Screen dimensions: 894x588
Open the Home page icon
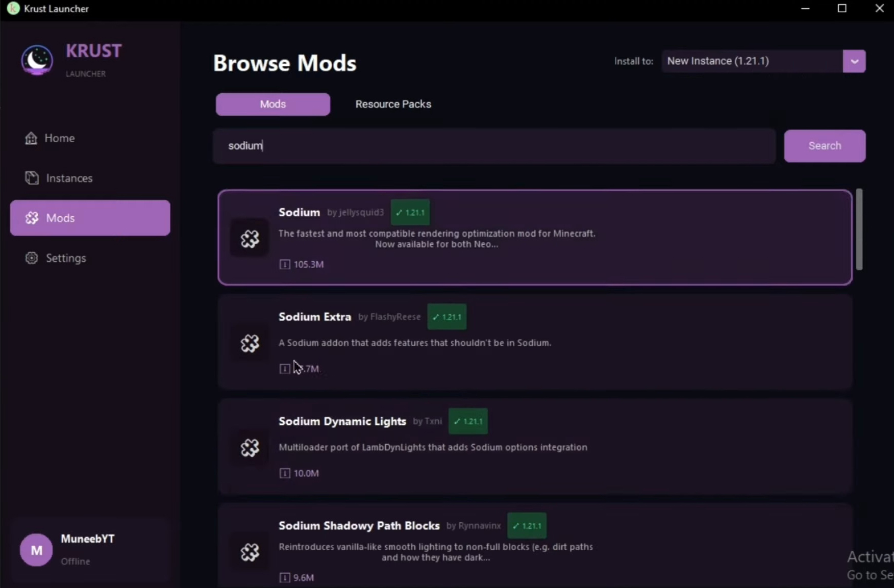pyautogui.click(x=31, y=138)
